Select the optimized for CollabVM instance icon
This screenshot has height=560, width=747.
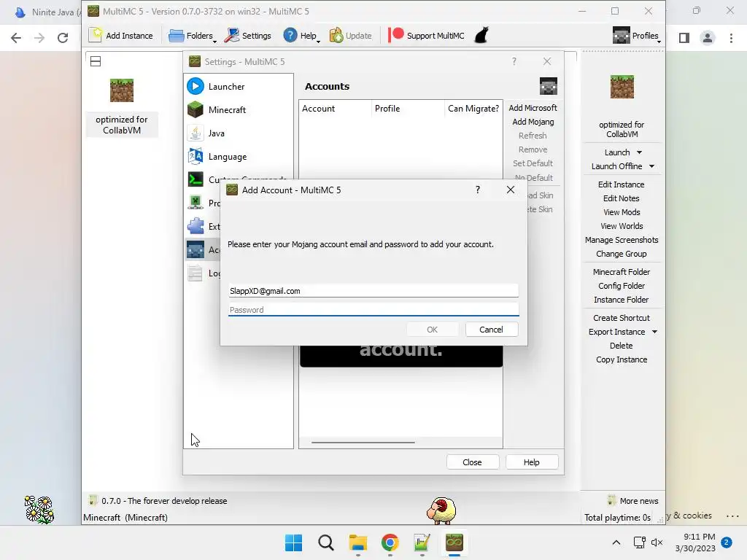(122, 90)
